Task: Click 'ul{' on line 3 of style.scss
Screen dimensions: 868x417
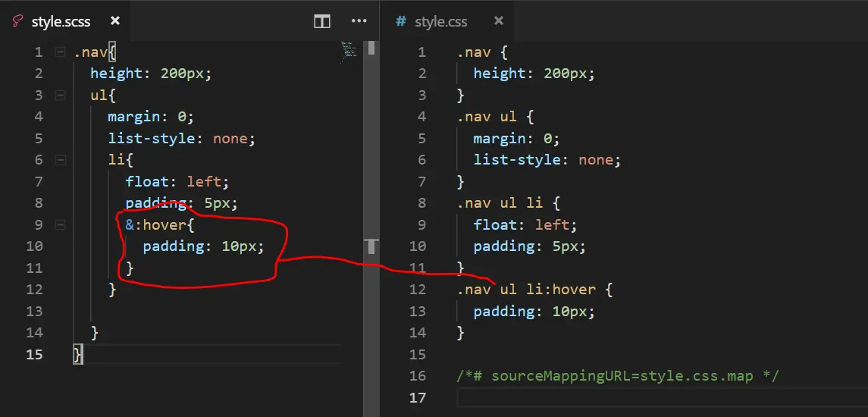Action: [103, 96]
